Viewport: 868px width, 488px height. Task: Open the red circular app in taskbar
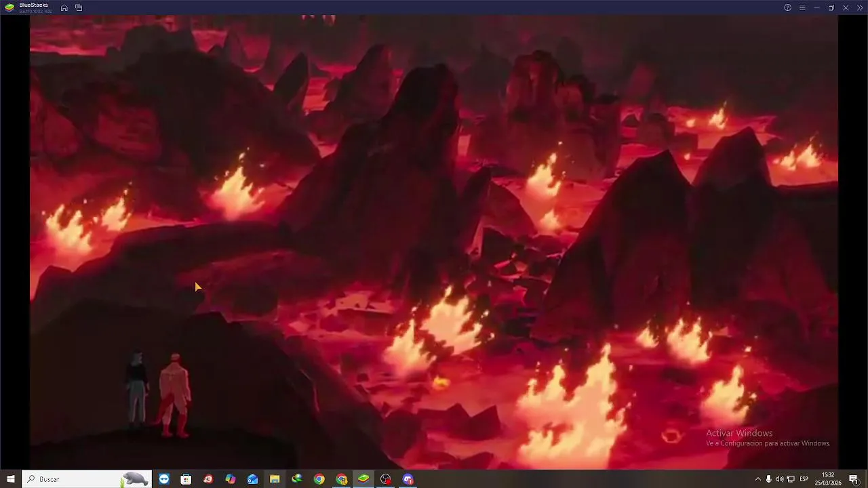[x=208, y=479]
